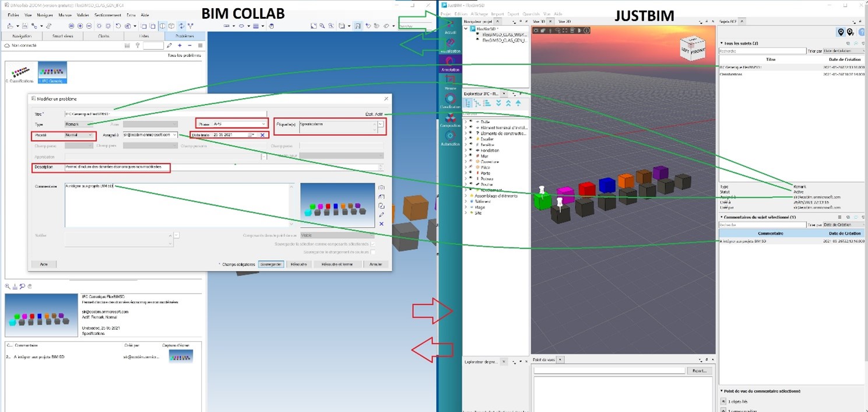Toggle visibility of Dalle in Explorateur IFC
Image resolution: width=868 pixels, height=412 pixels.
click(470, 122)
